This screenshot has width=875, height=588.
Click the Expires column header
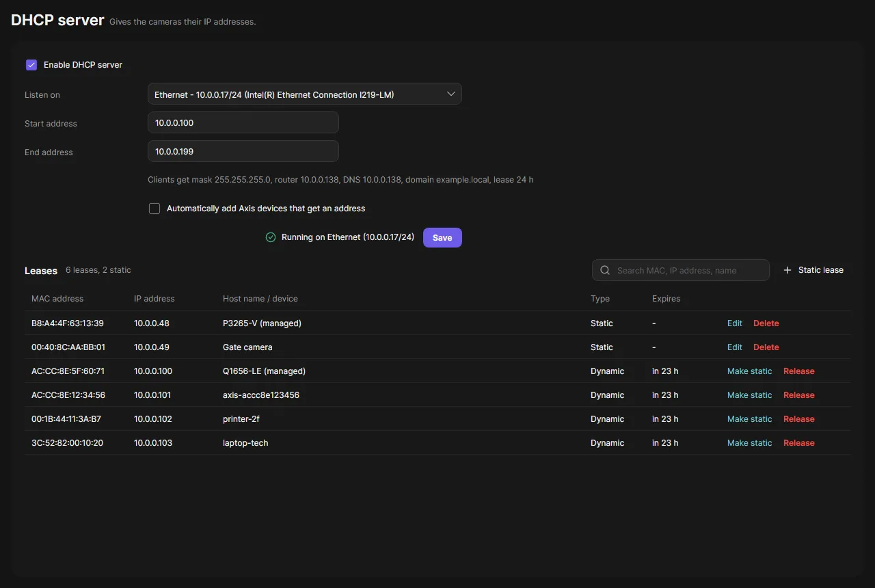(x=667, y=299)
